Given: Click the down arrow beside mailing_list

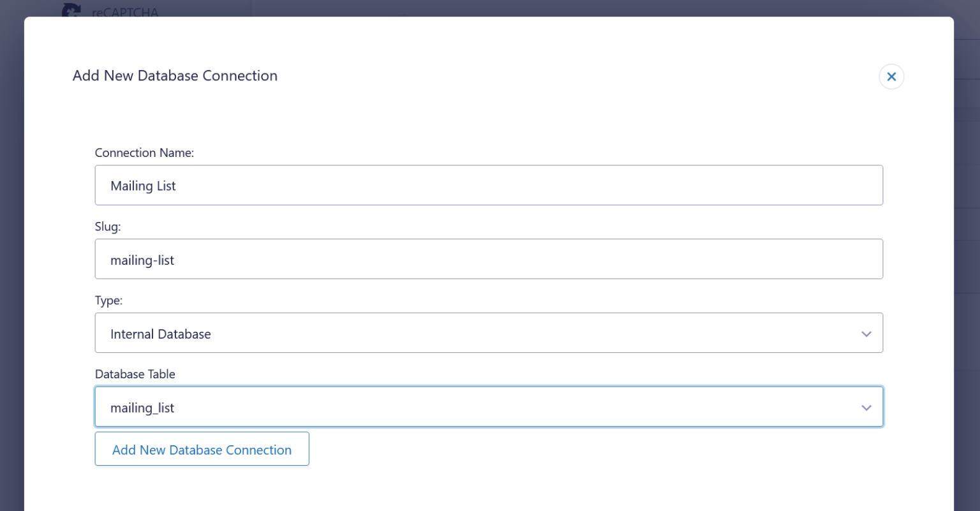Looking at the screenshot, I should click(866, 407).
